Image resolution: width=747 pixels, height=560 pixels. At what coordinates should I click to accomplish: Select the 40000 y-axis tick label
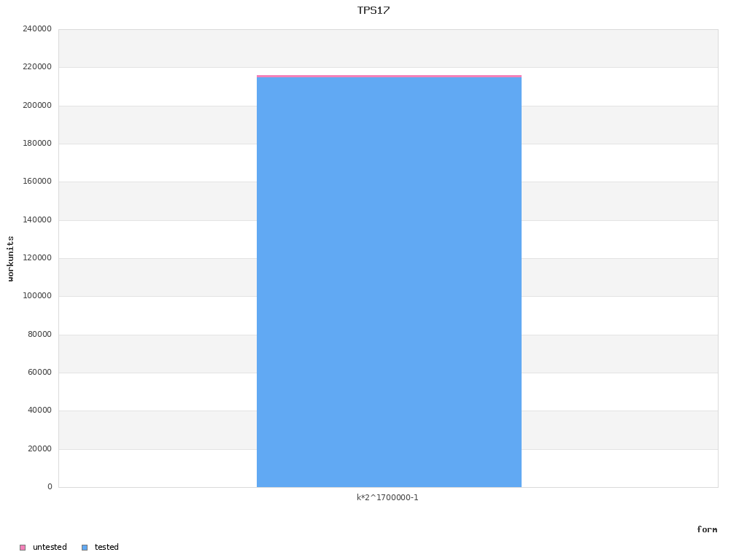(39, 411)
